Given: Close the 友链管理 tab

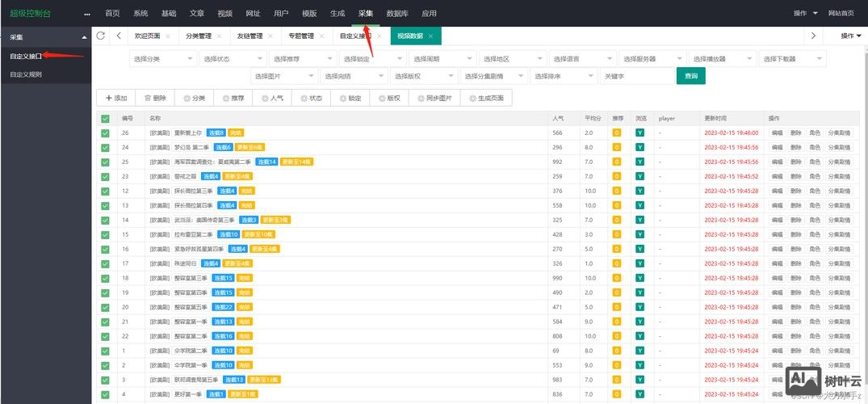Looking at the screenshot, I should (x=270, y=36).
